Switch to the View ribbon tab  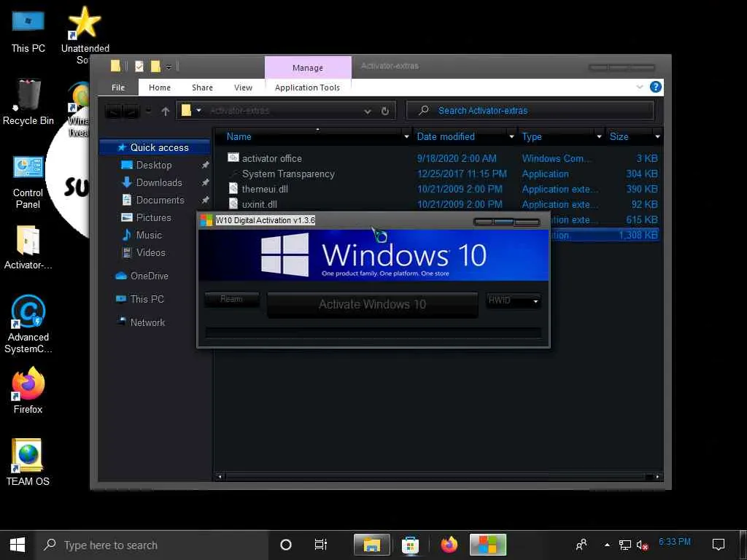243,87
